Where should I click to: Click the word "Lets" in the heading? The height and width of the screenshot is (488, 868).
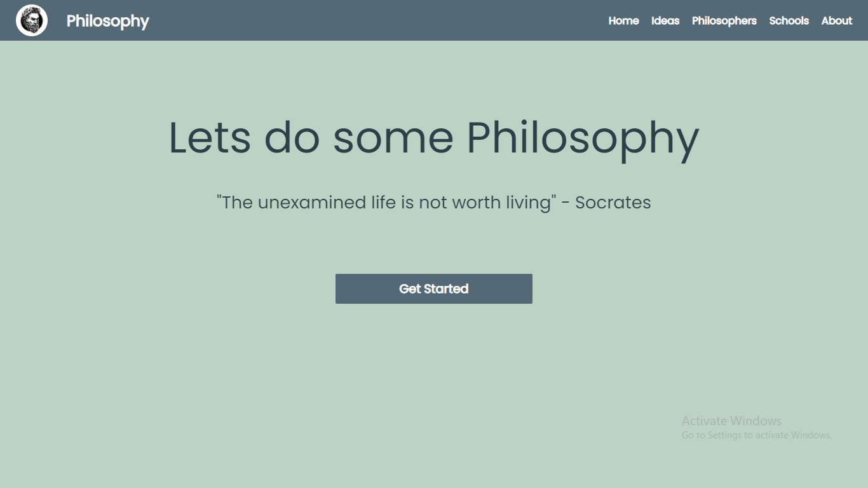pos(210,137)
